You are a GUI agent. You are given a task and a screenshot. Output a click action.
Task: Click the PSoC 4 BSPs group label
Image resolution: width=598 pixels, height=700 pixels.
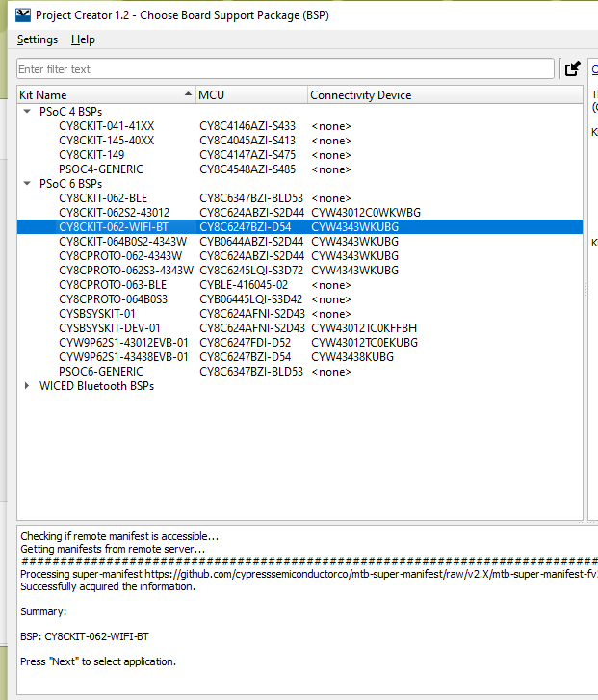point(70,111)
